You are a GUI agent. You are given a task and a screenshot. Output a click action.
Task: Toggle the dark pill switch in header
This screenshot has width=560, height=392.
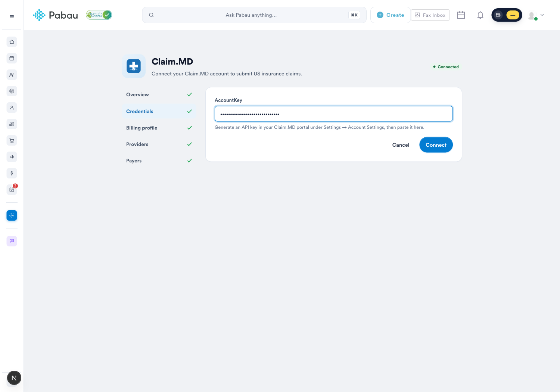coord(507,15)
